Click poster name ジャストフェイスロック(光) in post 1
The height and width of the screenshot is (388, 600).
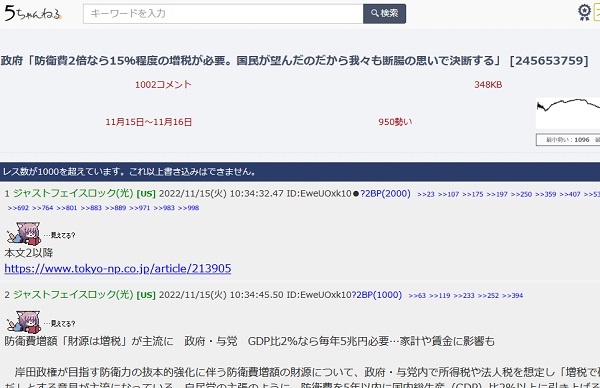click(73, 193)
